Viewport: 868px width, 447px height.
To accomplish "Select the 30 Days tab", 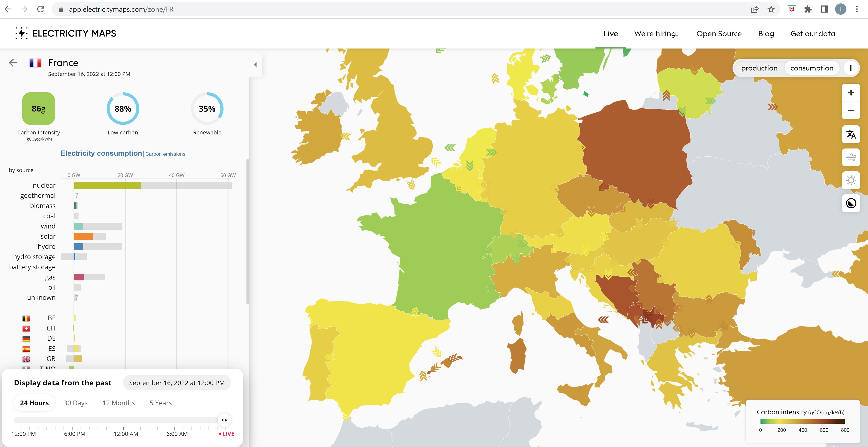I will point(76,403).
